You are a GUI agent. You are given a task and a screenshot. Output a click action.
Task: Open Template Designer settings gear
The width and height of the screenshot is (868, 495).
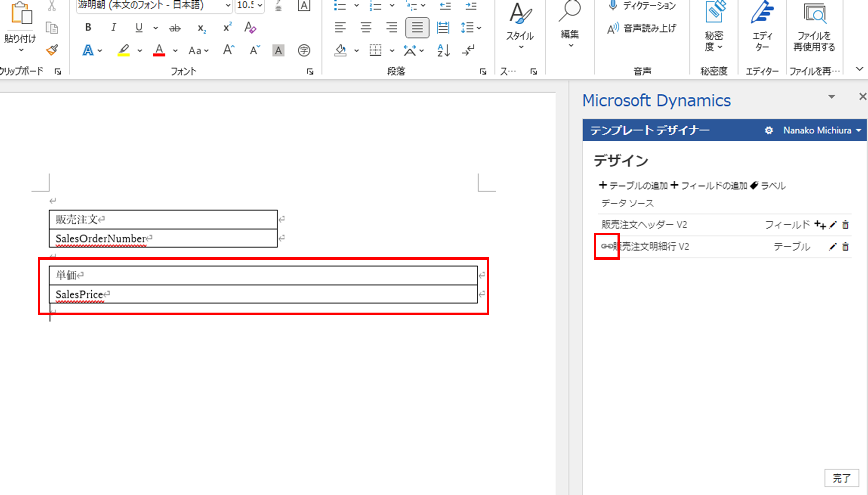(769, 130)
